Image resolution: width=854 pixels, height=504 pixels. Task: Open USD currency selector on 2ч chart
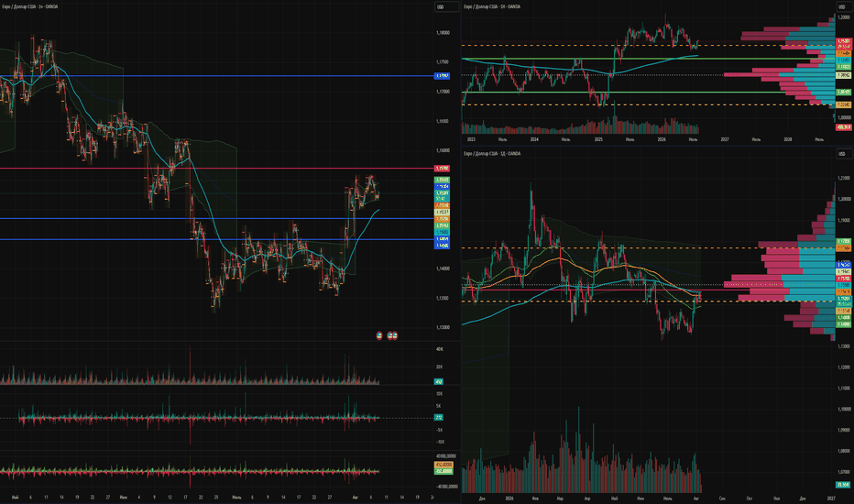446,6
